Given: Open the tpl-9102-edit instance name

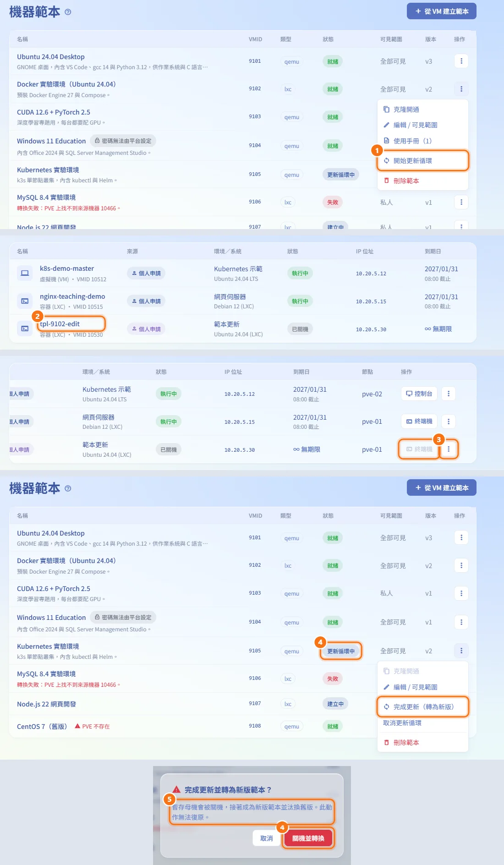Looking at the screenshot, I should click(x=60, y=324).
